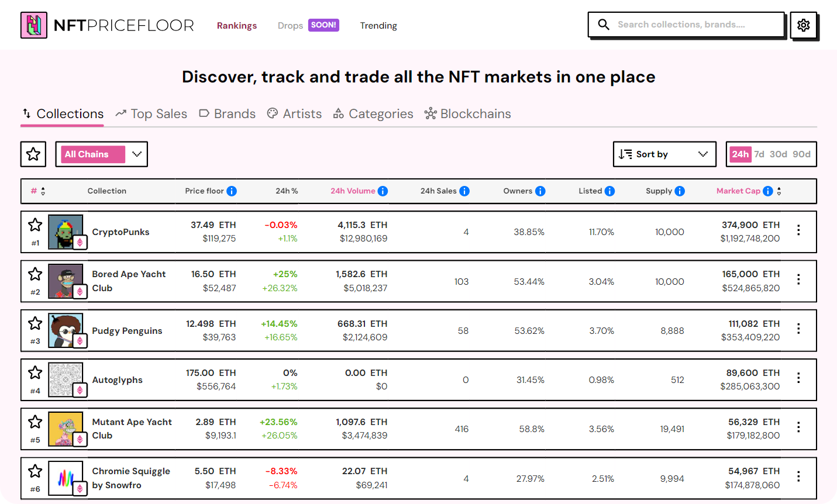Open the Collections tab
The image size is (837, 504).
(x=63, y=113)
